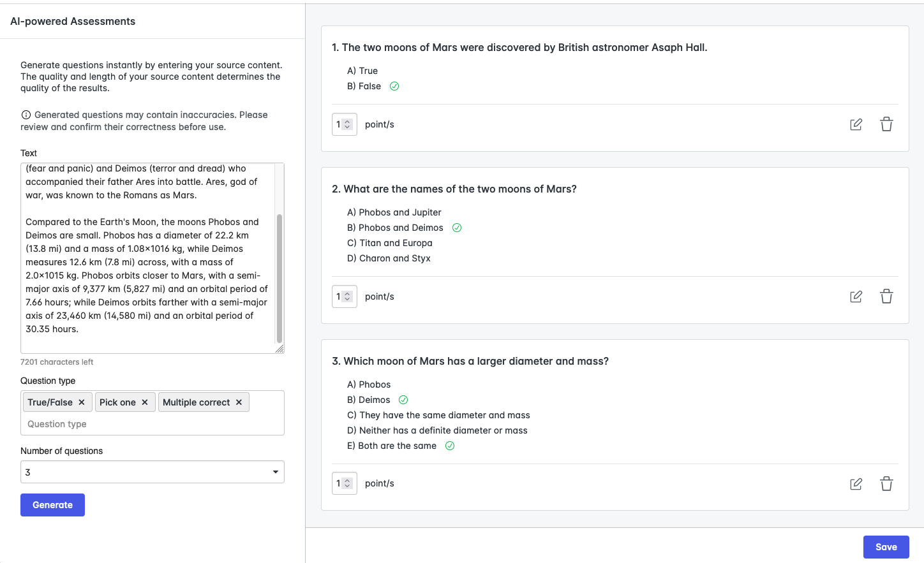
Task: Edit question 2 with pencil icon
Action: point(856,296)
